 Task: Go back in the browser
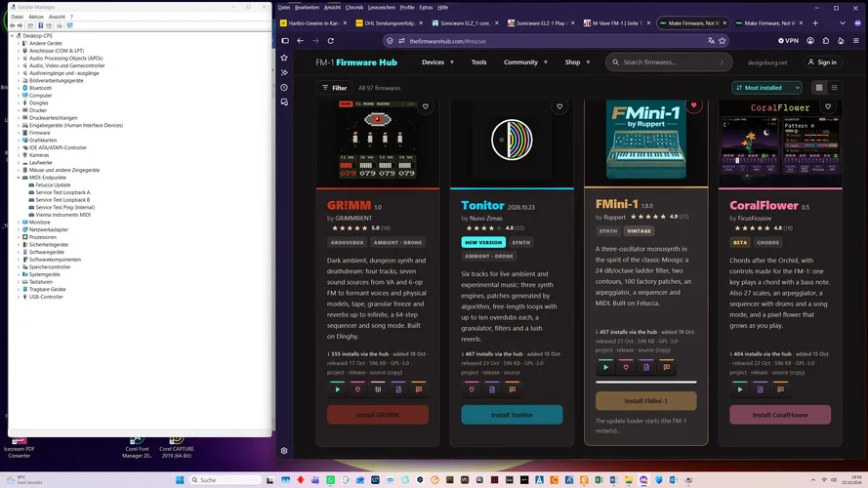pyautogui.click(x=300, y=40)
